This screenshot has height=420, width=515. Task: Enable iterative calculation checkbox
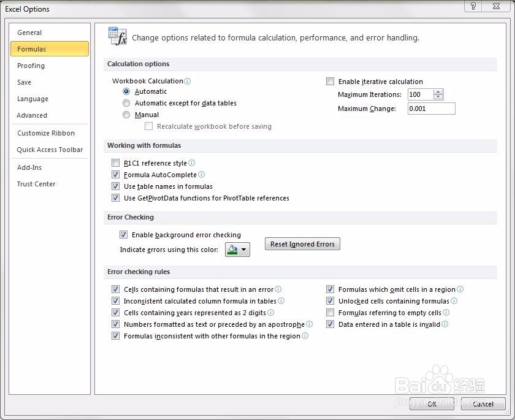click(330, 81)
